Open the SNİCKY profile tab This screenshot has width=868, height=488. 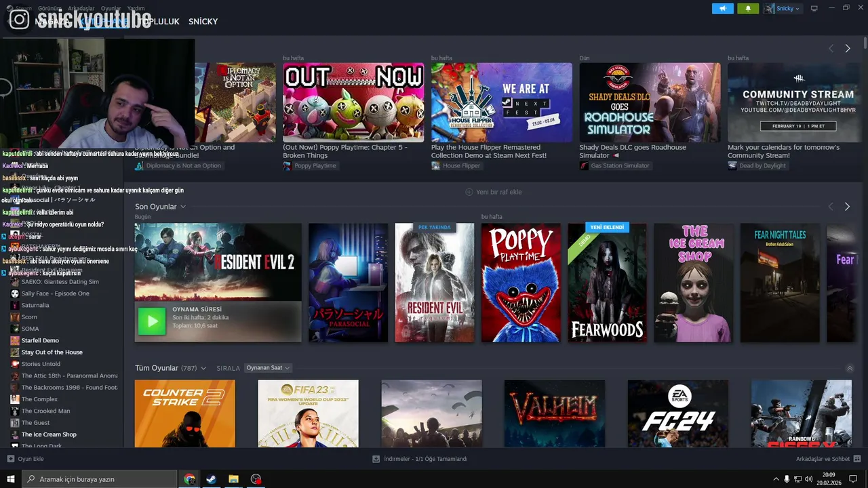point(203,22)
